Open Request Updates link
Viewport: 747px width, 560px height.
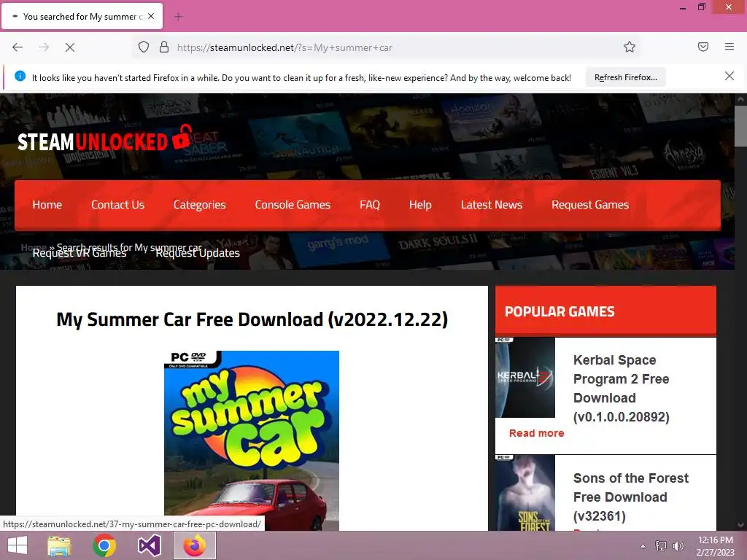[x=198, y=253]
